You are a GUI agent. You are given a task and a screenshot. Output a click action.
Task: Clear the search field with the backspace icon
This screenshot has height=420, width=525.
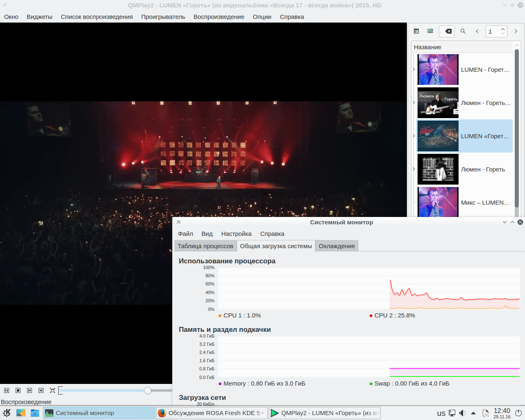coord(448,31)
